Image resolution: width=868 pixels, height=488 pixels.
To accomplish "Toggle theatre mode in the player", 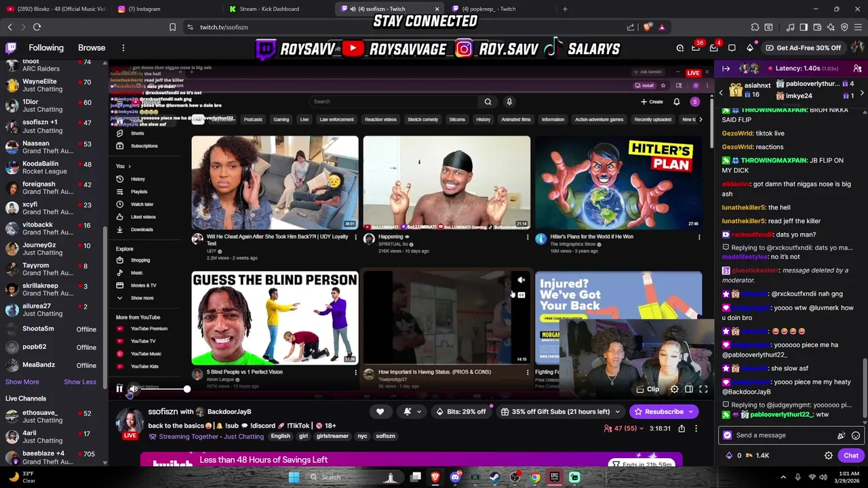I will [689, 389].
